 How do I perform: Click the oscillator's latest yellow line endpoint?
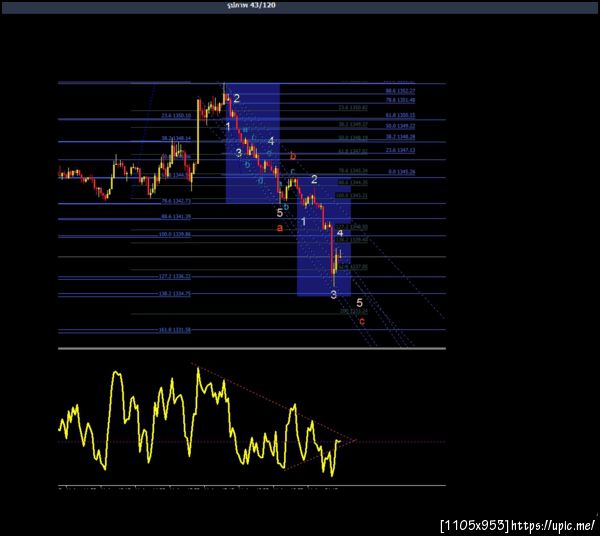(340, 441)
